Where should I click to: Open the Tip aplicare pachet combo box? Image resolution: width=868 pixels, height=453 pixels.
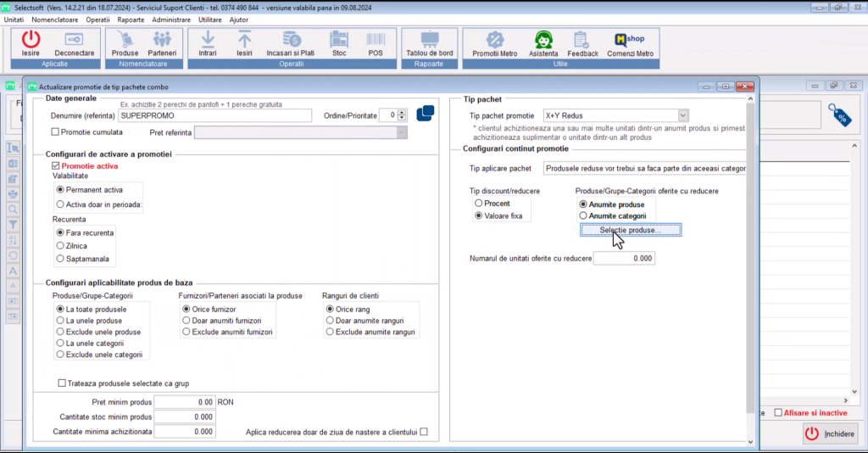click(x=644, y=168)
